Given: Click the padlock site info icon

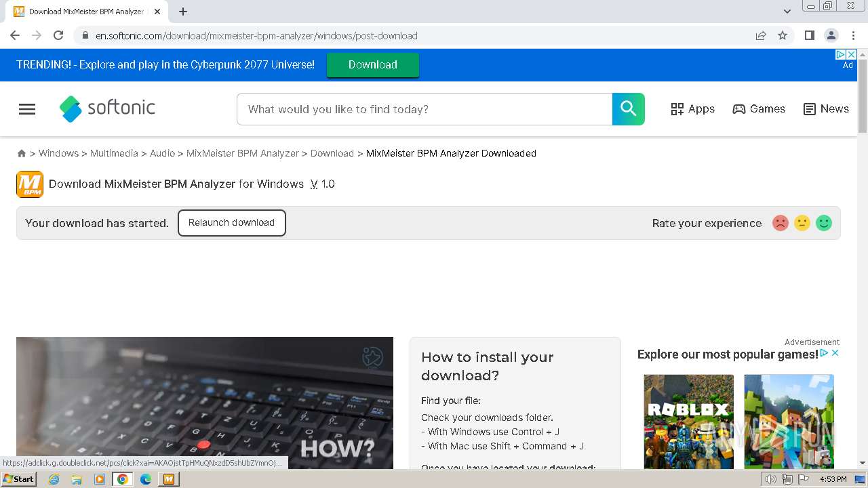Looking at the screenshot, I should [x=85, y=35].
